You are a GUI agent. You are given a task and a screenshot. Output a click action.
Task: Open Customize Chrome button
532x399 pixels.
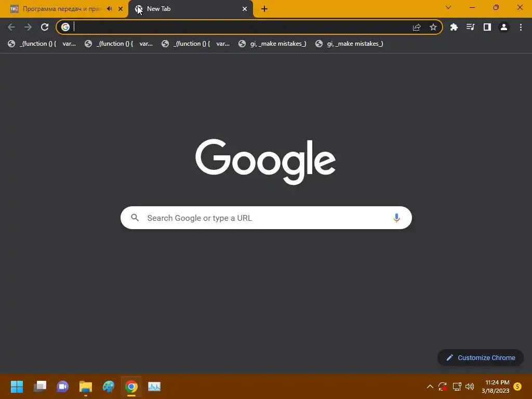[x=481, y=357]
